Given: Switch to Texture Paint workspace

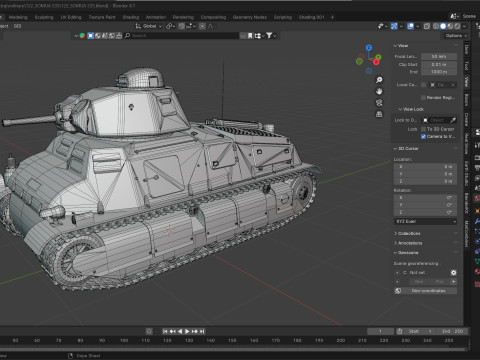Looking at the screenshot, I should [102, 17].
